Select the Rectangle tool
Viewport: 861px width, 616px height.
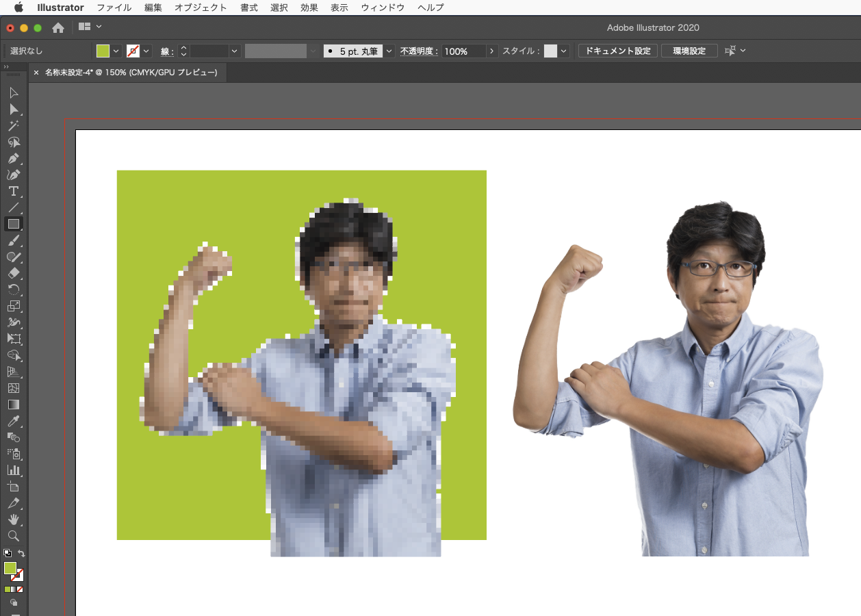[x=14, y=224]
